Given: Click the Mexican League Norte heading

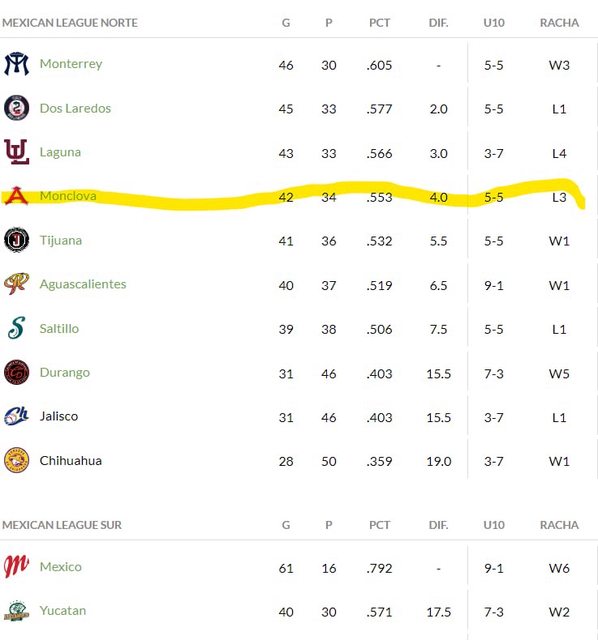Looking at the screenshot, I should pos(70,23).
